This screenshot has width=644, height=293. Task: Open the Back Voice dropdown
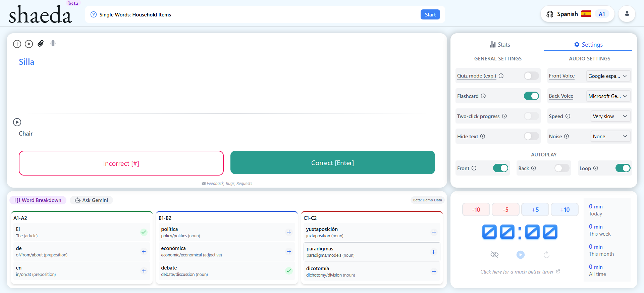coord(608,96)
